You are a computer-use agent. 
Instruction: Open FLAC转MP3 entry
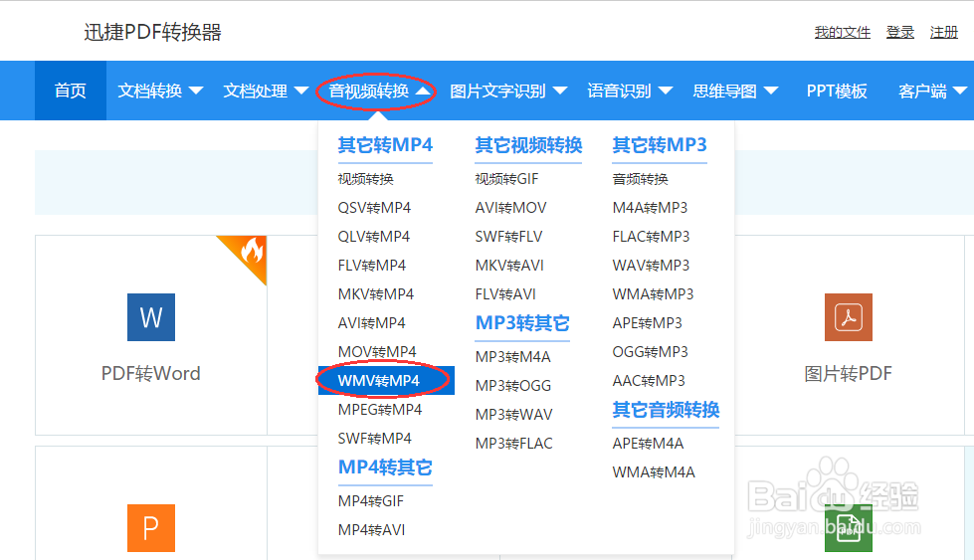click(651, 237)
